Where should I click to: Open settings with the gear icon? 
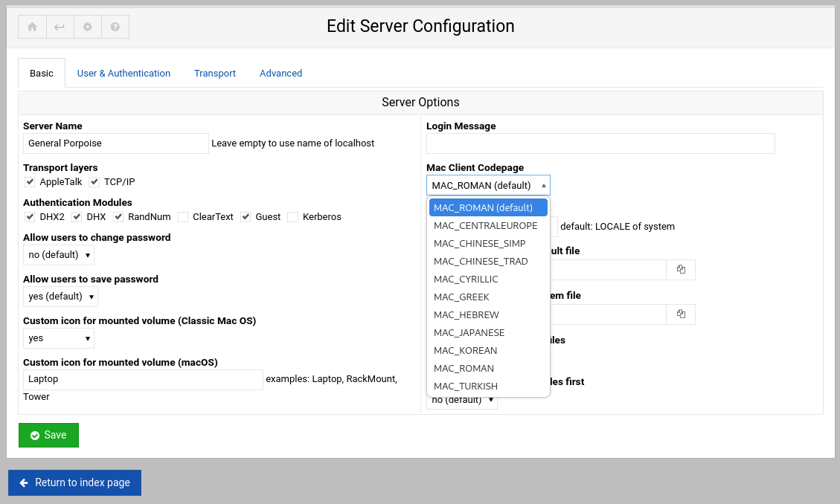pyautogui.click(x=87, y=26)
